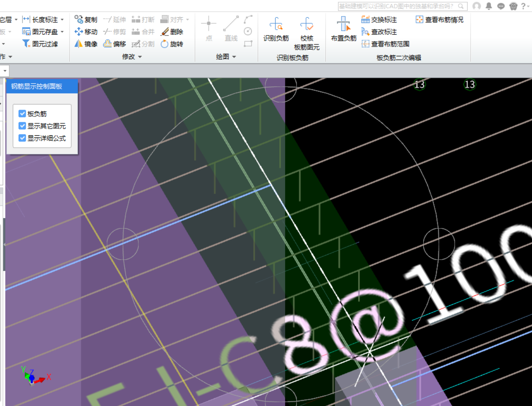Click 校核板筋图元 check tool
Image resolution: width=532 pixels, height=406 pixels.
[307, 33]
